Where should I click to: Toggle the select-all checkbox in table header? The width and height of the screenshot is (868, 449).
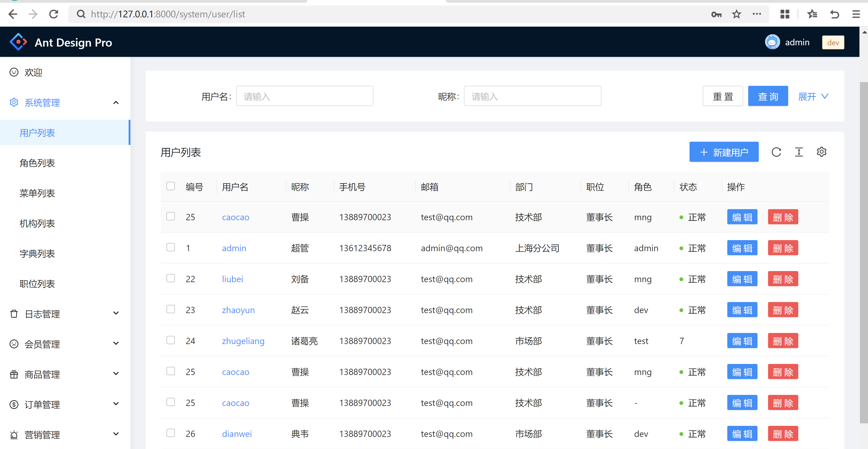(170, 186)
